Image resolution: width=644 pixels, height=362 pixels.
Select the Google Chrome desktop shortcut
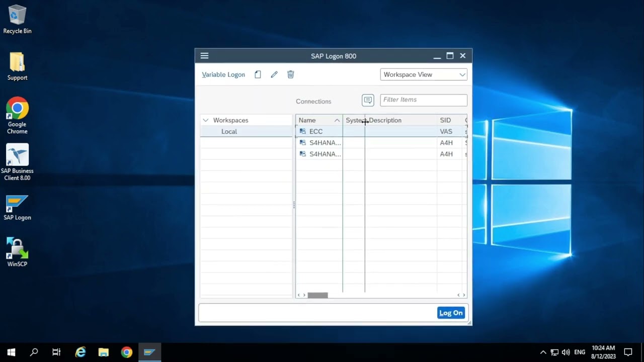tap(17, 116)
